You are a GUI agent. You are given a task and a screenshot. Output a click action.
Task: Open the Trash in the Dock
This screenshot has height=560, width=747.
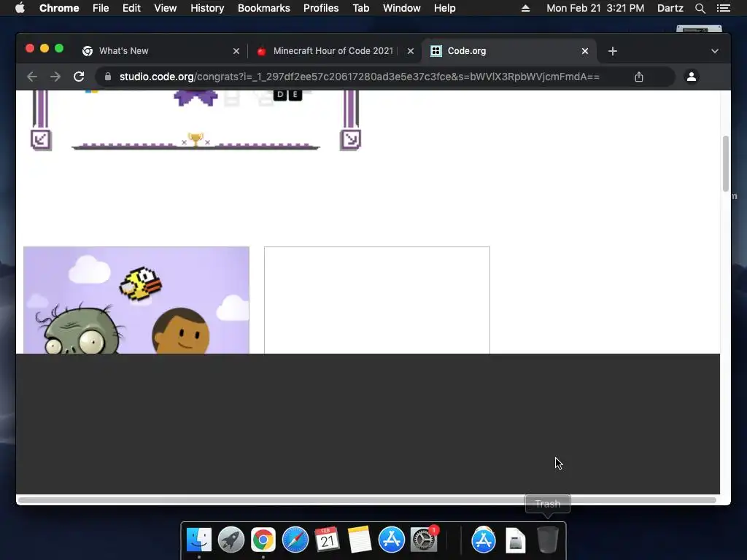547,540
